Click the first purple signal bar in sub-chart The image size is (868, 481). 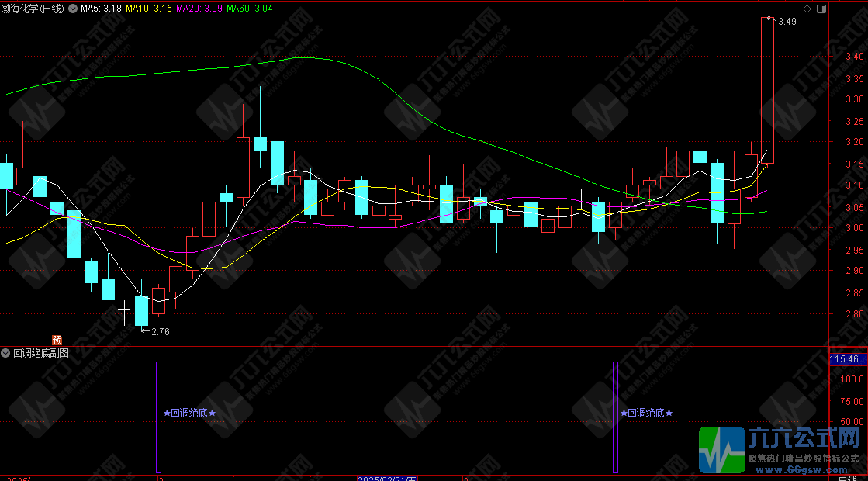point(159,417)
